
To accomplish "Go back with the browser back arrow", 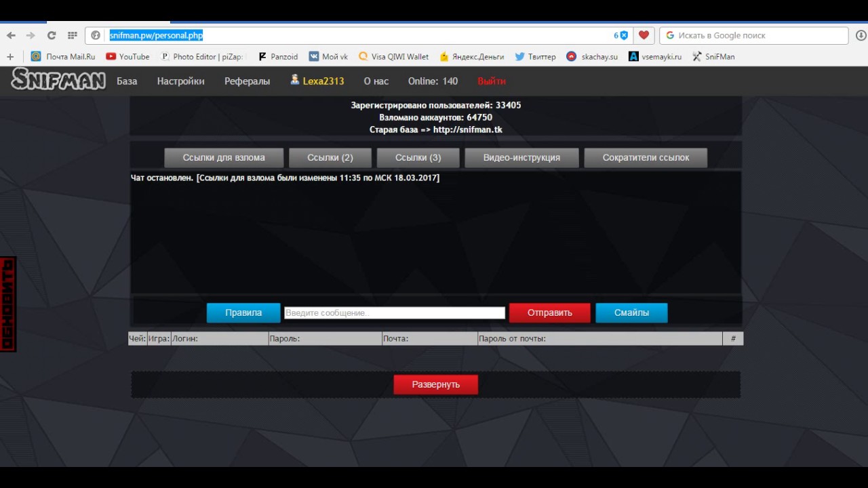I will tap(11, 35).
